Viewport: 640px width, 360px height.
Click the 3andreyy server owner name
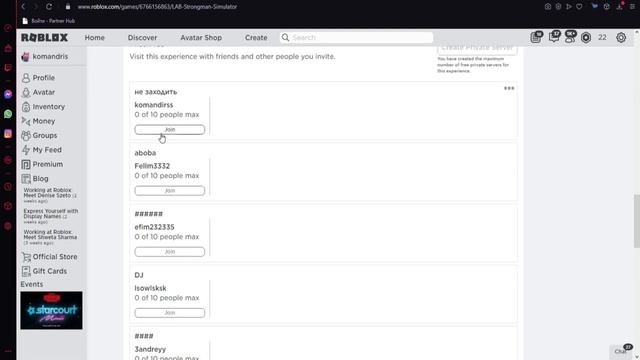coord(150,349)
